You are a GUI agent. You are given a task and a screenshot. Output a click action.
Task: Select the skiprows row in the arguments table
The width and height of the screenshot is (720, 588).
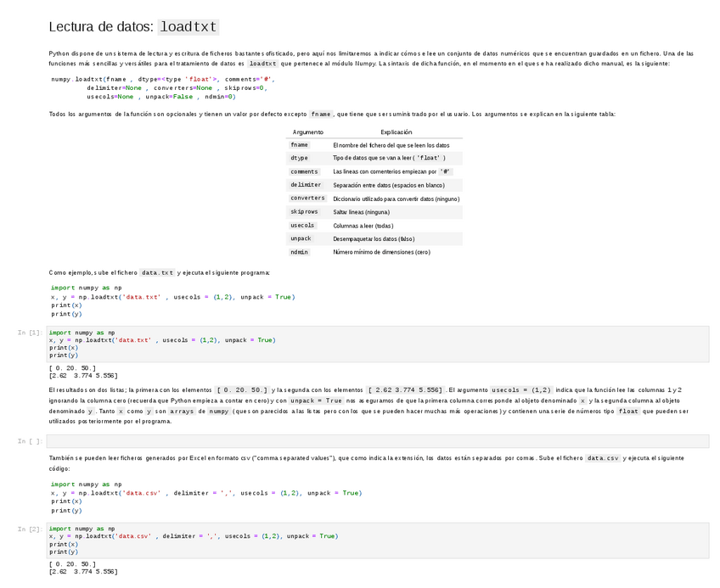point(374,211)
